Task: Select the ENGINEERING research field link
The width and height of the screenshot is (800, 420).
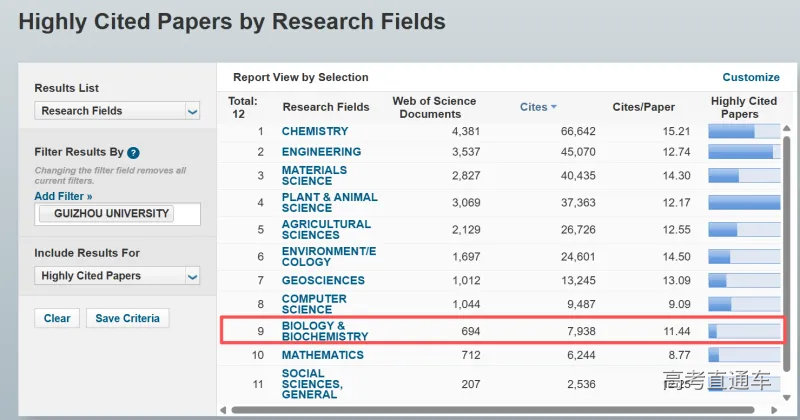Action: [x=321, y=152]
